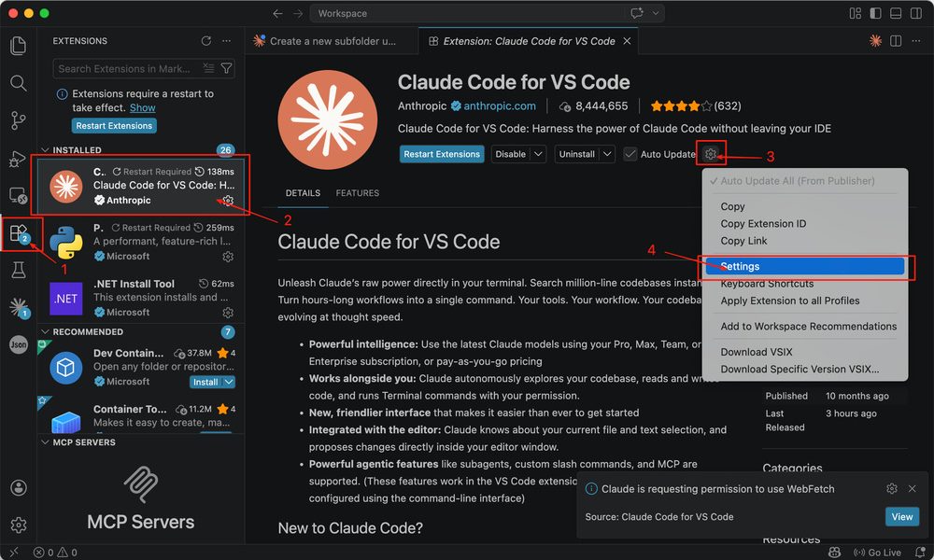Image resolution: width=934 pixels, height=560 pixels.
Task: Click the blue Restart Extensions button in details
Action: pyautogui.click(x=442, y=154)
